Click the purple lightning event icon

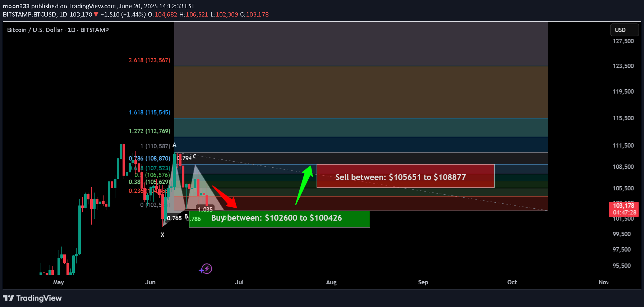(206, 269)
